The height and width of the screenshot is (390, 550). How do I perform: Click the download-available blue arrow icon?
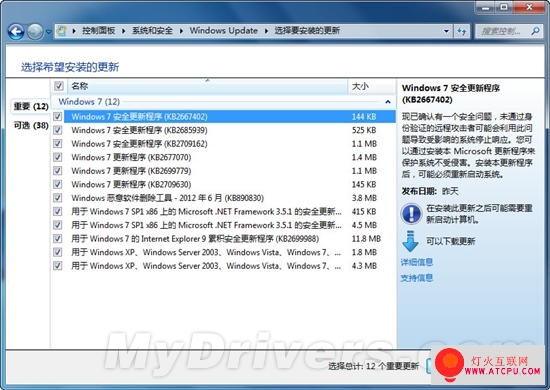click(410, 241)
